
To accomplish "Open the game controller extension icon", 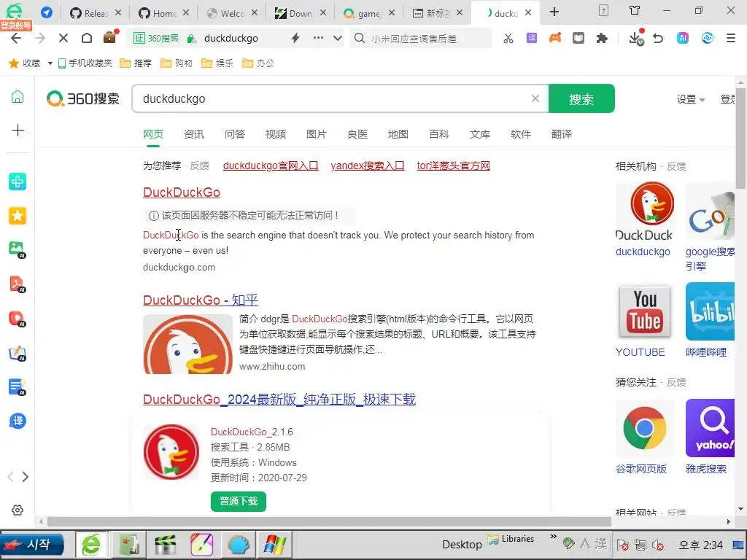I will 555,38.
